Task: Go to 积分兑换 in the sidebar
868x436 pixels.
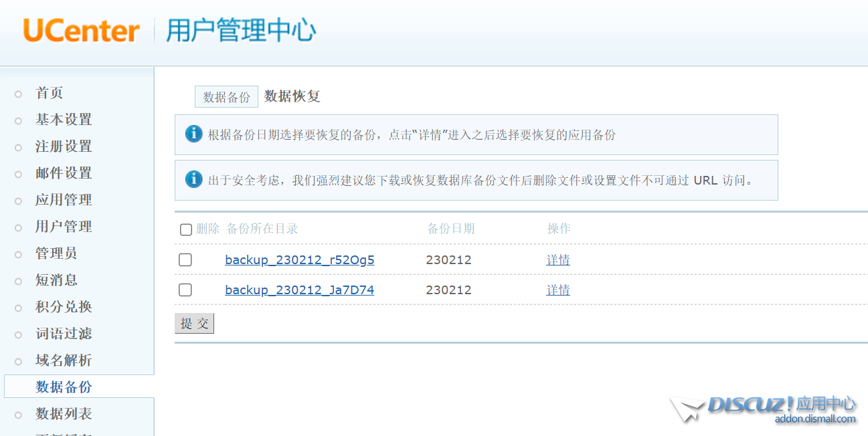Action: [64, 307]
